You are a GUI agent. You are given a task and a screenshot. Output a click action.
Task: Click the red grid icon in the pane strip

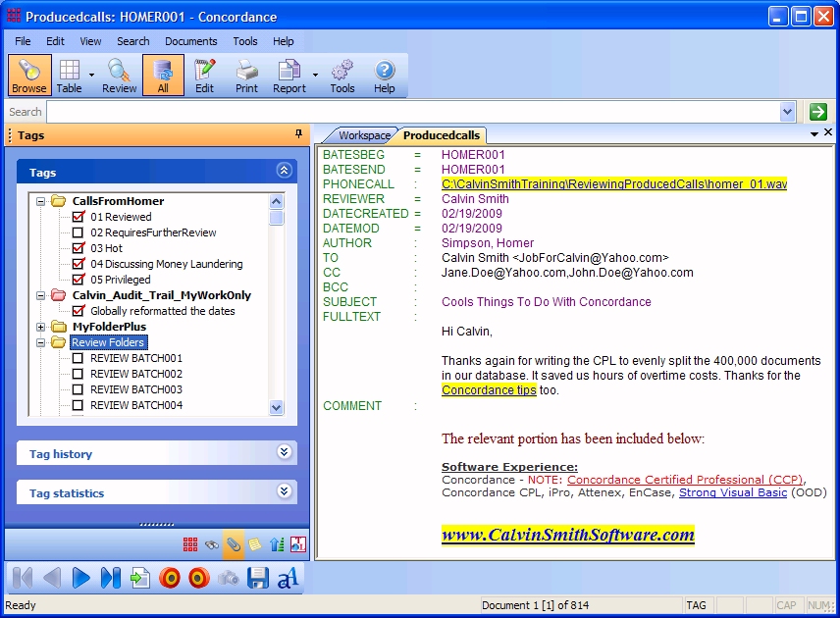point(190,544)
